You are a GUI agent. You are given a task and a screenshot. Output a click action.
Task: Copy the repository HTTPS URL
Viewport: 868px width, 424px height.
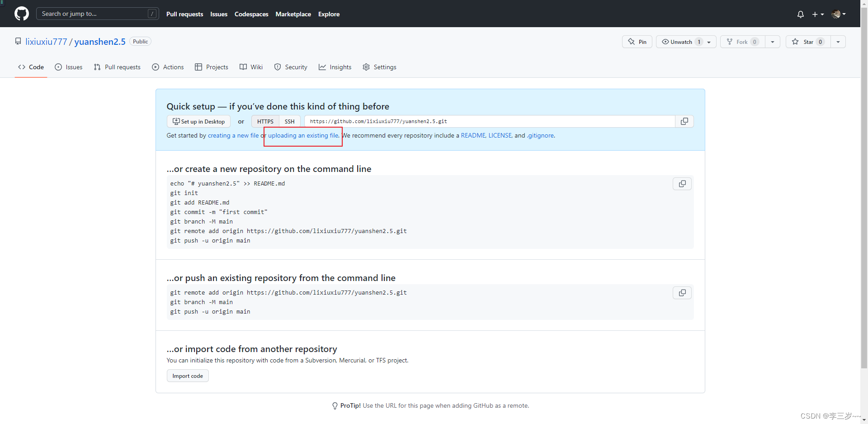pos(684,121)
